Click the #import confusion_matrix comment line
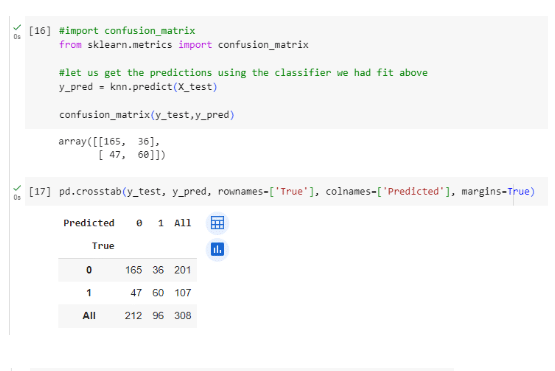The width and height of the screenshot is (555, 371). click(x=127, y=31)
